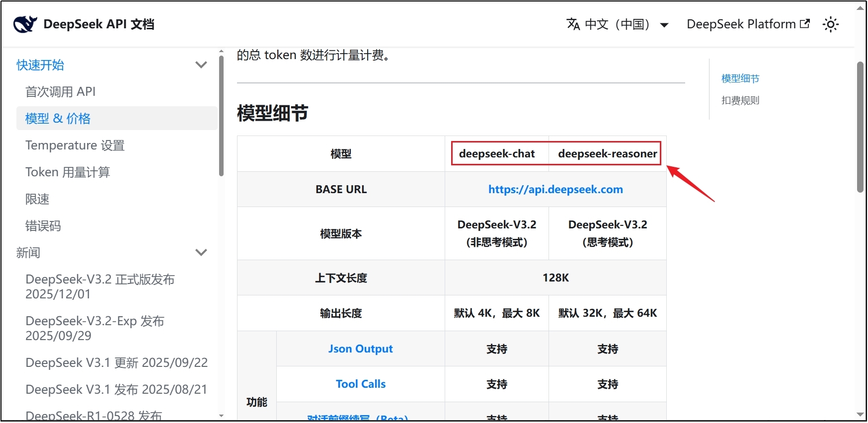Click the deepseek-reasoner table header
The image size is (868, 423).
point(607,153)
